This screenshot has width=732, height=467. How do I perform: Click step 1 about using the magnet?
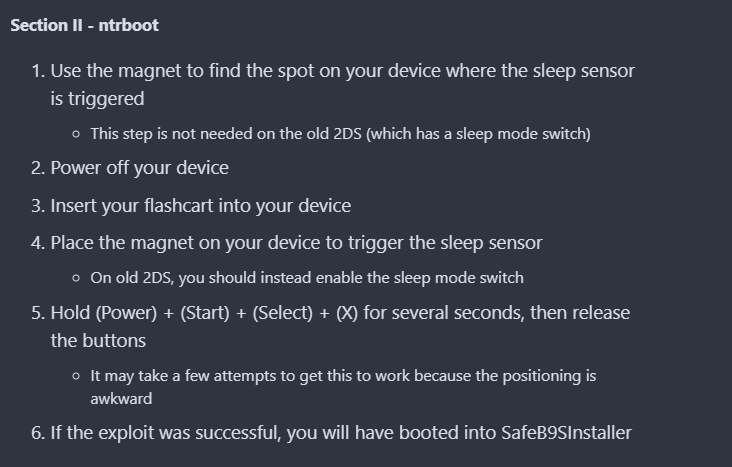(x=343, y=85)
